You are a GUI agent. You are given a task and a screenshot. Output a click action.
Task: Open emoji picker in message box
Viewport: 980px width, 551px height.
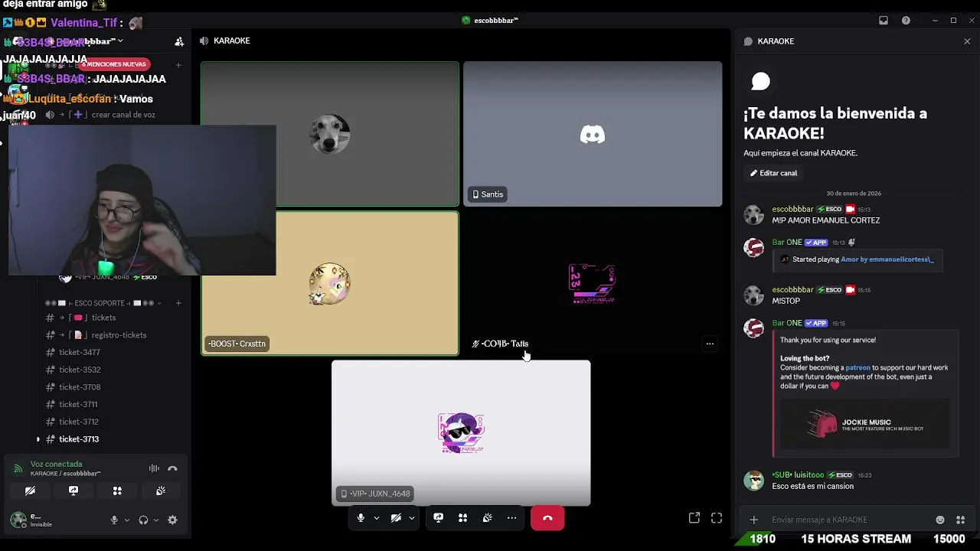pos(940,520)
